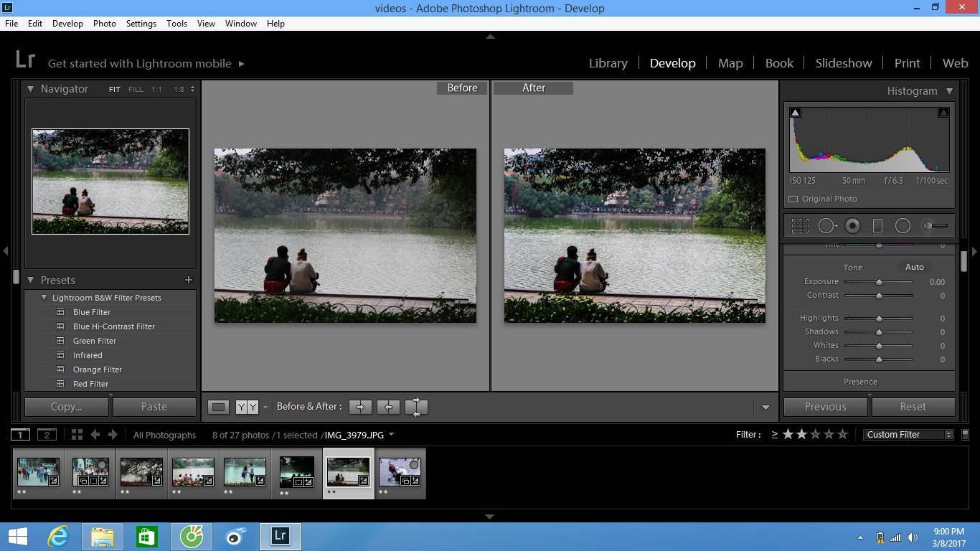Check the Original Photo checkbox

coord(793,199)
